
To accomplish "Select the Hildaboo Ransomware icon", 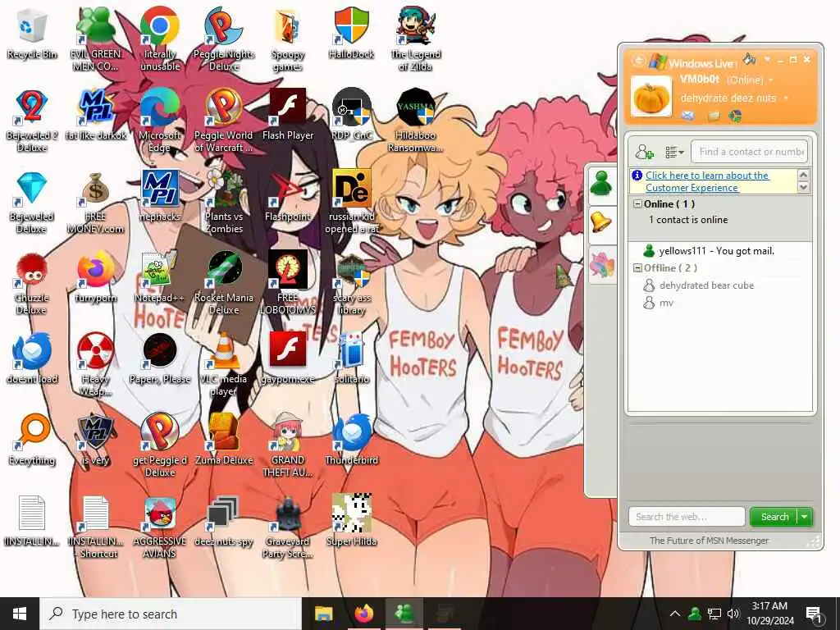I will click(x=416, y=121).
